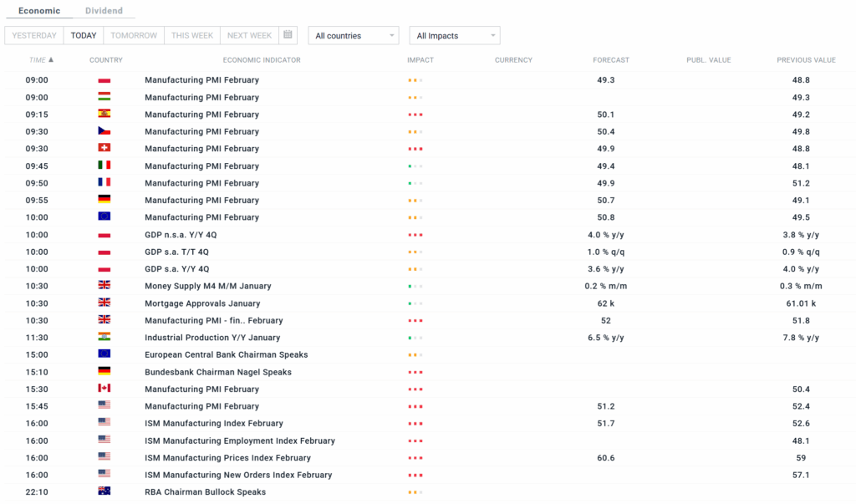Viewport: 856px width, 504px height.
Task: Open the All Impacts dropdown
Action: tap(454, 36)
